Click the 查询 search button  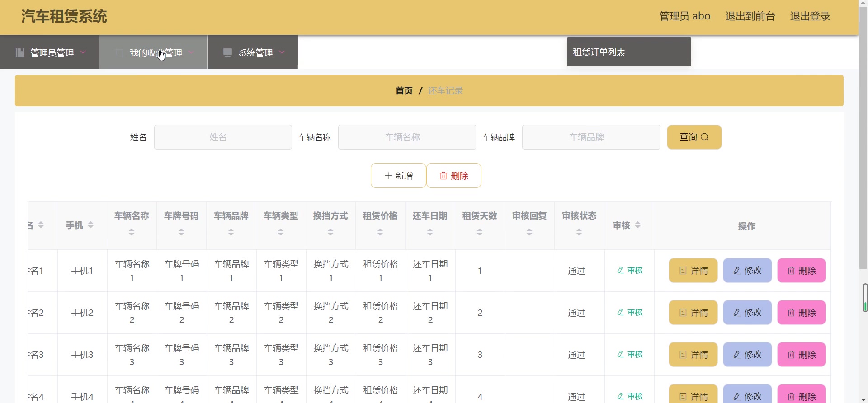[x=694, y=137]
